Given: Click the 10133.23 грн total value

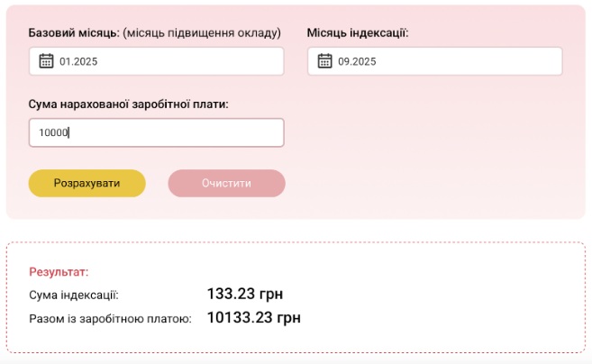Looking at the screenshot, I should [254, 317].
